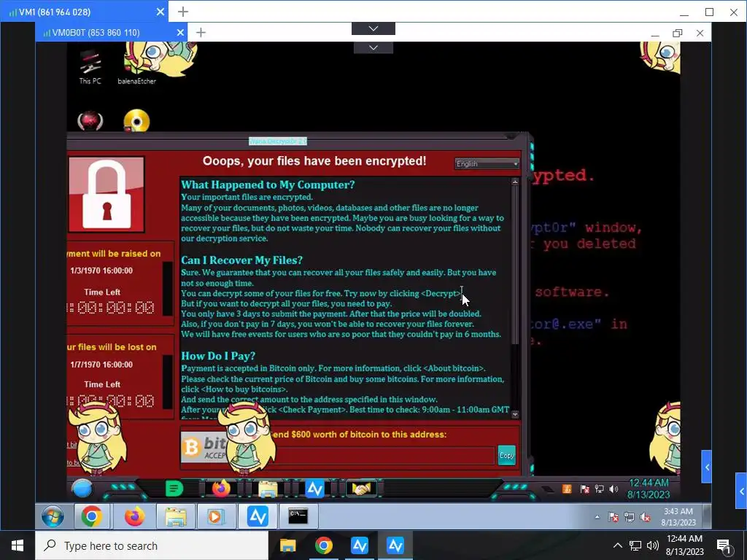Select the yellow disc desktop icon
This screenshot has height=560, width=747.
(136, 121)
